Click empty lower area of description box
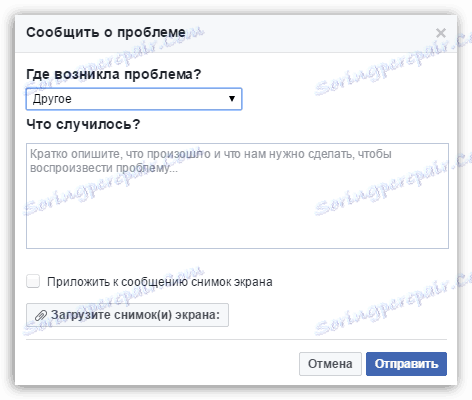This screenshot has height=400, width=472. [x=237, y=220]
